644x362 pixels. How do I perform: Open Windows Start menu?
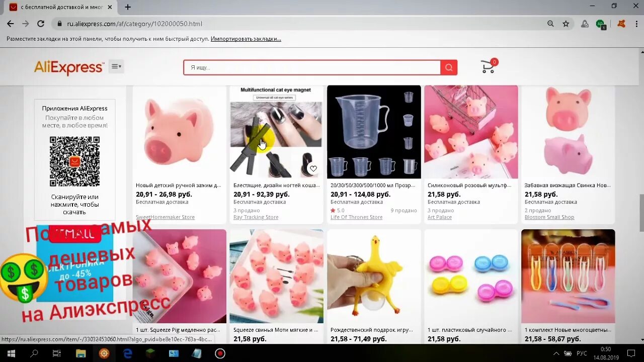point(11,353)
